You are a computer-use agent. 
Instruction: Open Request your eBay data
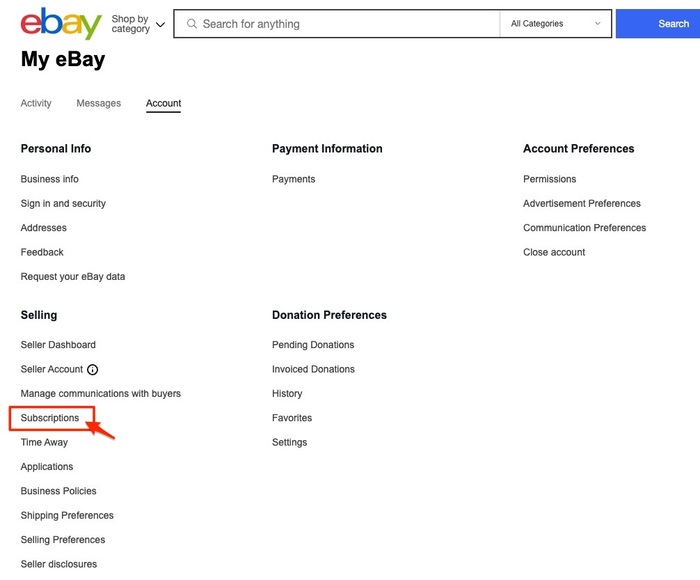click(x=73, y=276)
